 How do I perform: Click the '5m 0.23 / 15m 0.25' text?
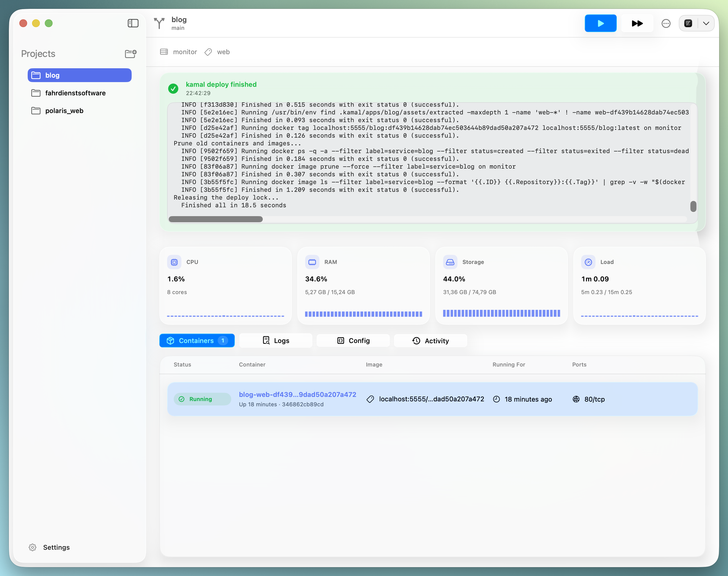point(607,292)
